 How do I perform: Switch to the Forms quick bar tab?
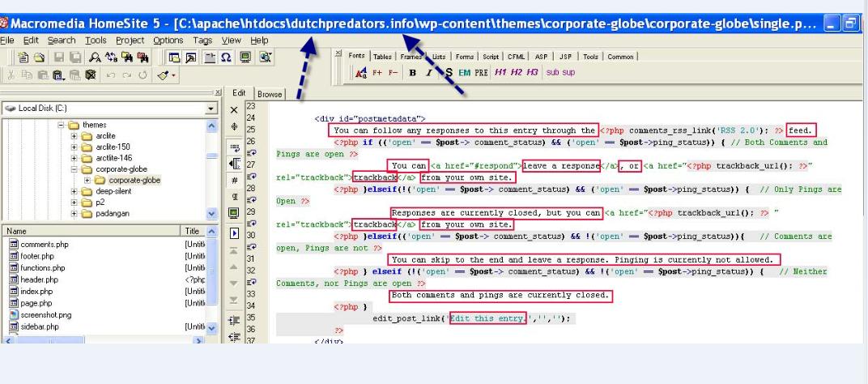465,57
